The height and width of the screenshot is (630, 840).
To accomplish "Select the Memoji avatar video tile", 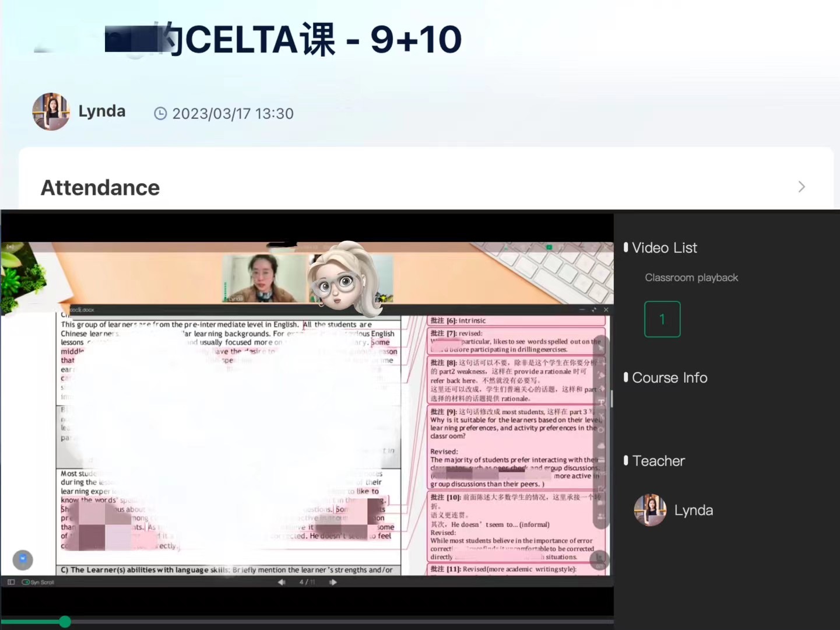I will (x=351, y=278).
